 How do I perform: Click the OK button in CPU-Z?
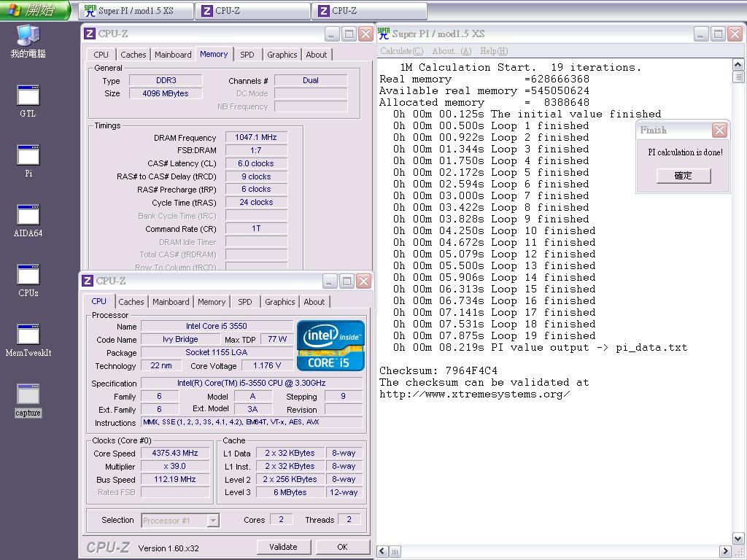(x=343, y=547)
